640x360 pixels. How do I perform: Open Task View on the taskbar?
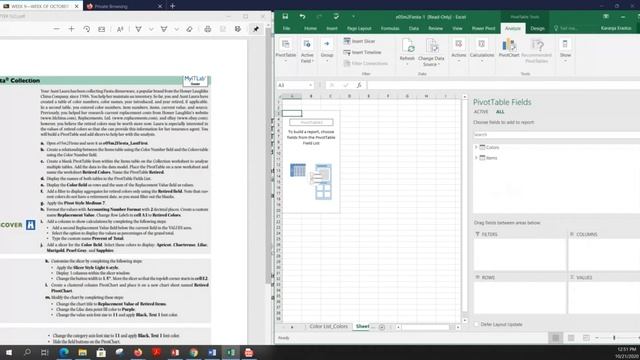(45, 352)
